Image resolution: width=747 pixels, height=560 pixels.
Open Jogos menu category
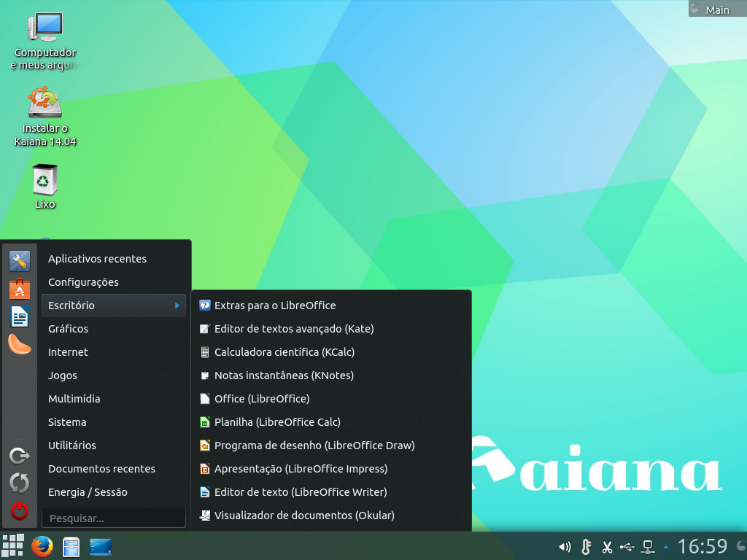tap(113, 376)
